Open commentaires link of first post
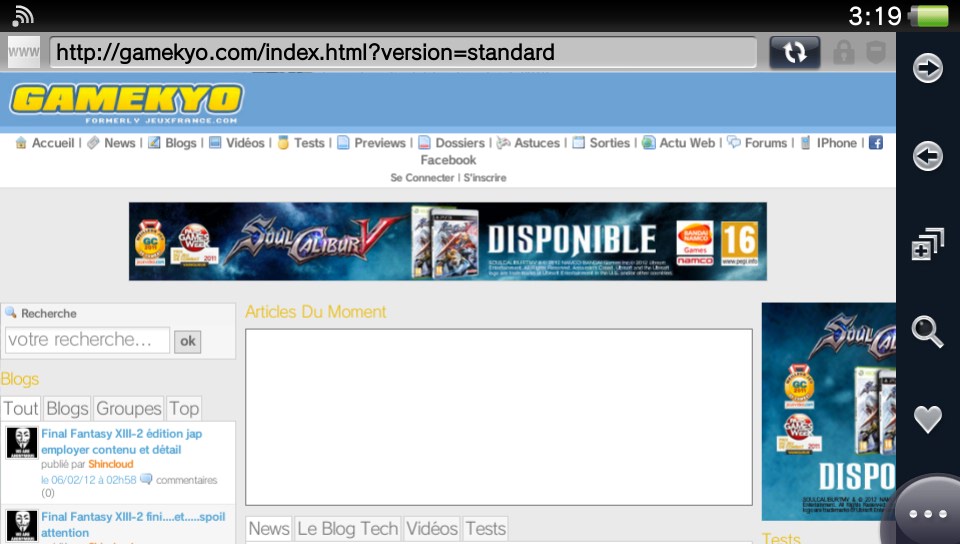This screenshot has width=960, height=544. pos(186,480)
